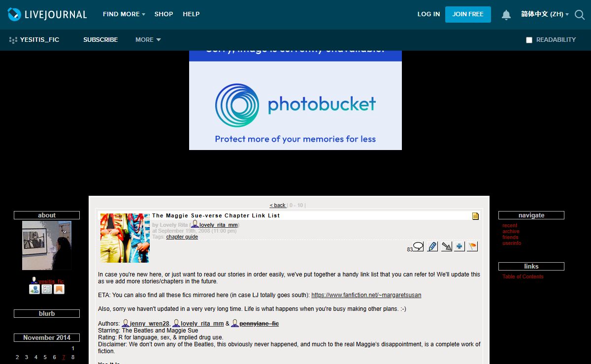Click the orange bookmark icon under yesitis_fic

[59, 289]
